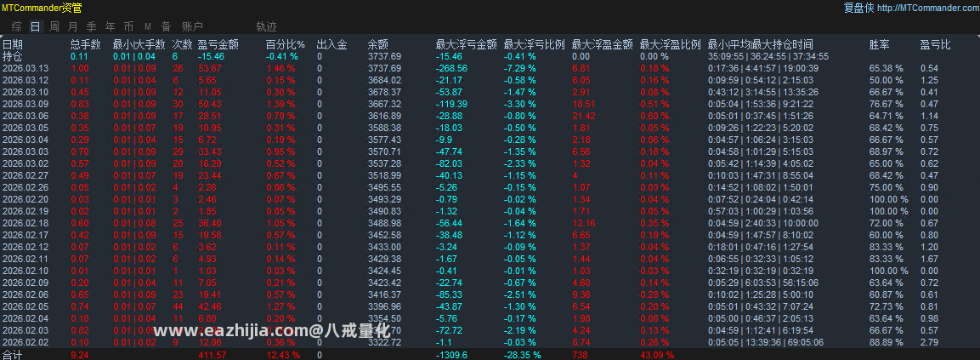The width and height of the screenshot is (980, 360).
Task: Click the MTCommander资管 title
Action: point(42,9)
